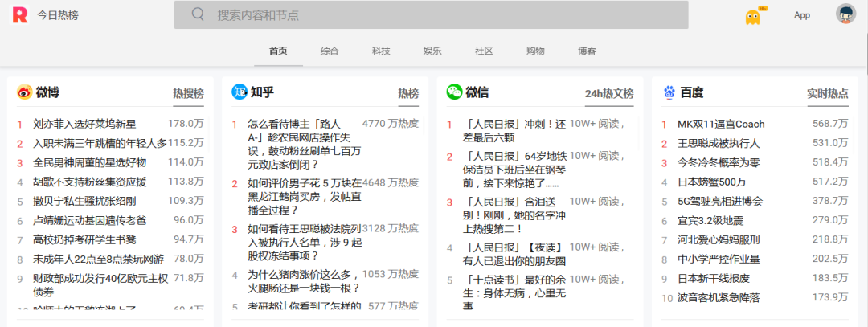
Task: Open 5G驾驶亮相进博会 headline
Action: tap(720, 202)
